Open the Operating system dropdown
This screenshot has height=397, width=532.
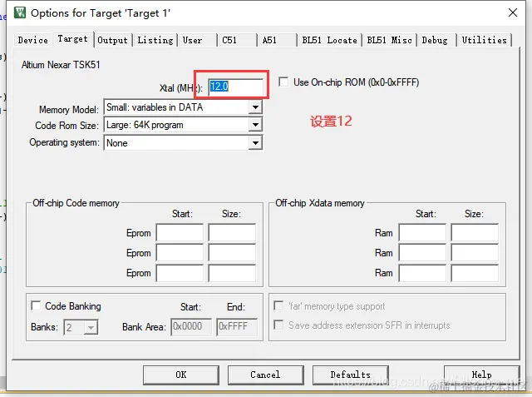255,143
